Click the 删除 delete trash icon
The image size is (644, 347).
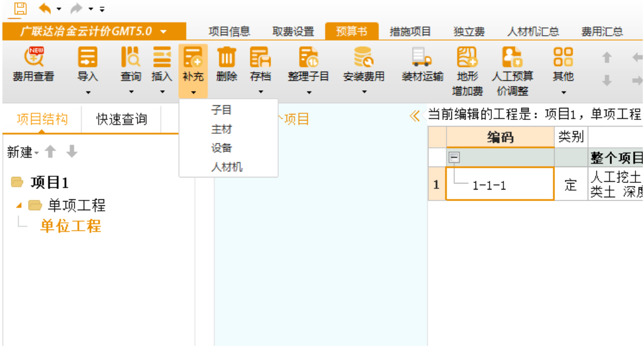tap(226, 58)
